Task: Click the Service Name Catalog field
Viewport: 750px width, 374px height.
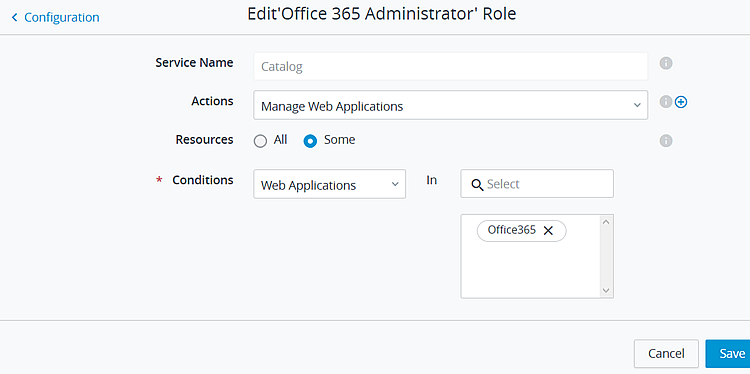Action: (451, 66)
